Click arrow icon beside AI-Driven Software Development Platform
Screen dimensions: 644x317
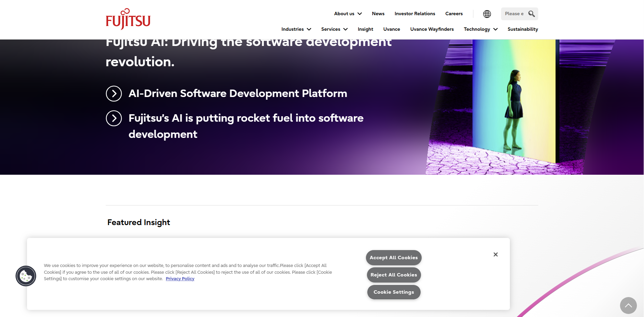pos(114,94)
